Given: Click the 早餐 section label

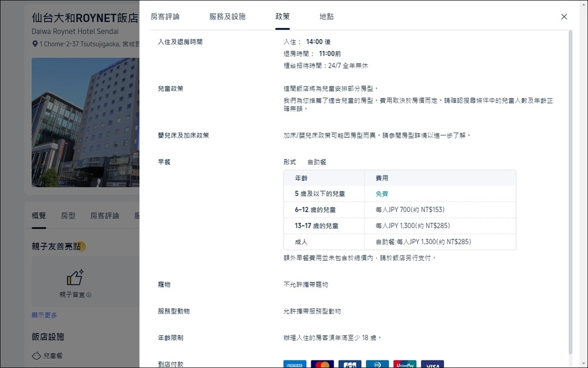Looking at the screenshot, I should point(164,162).
